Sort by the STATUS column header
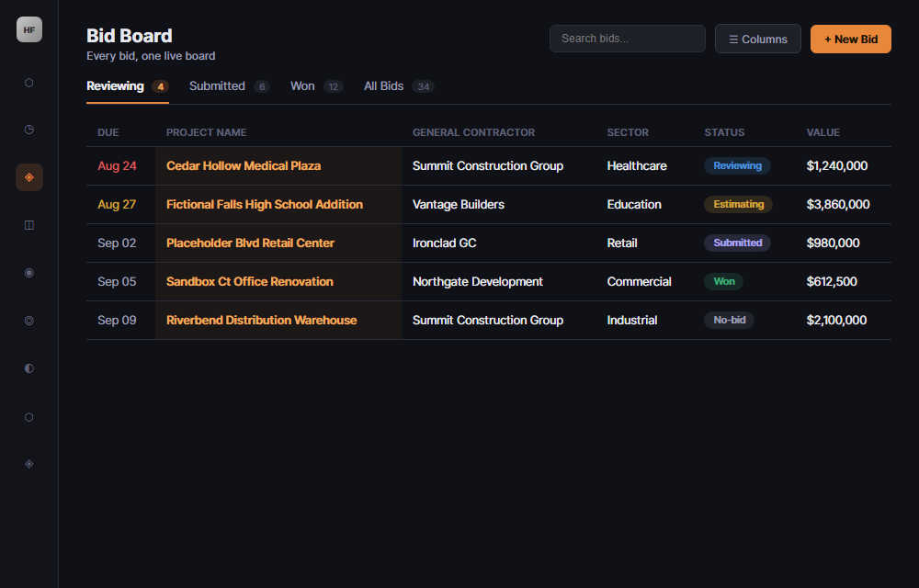 coord(724,132)
